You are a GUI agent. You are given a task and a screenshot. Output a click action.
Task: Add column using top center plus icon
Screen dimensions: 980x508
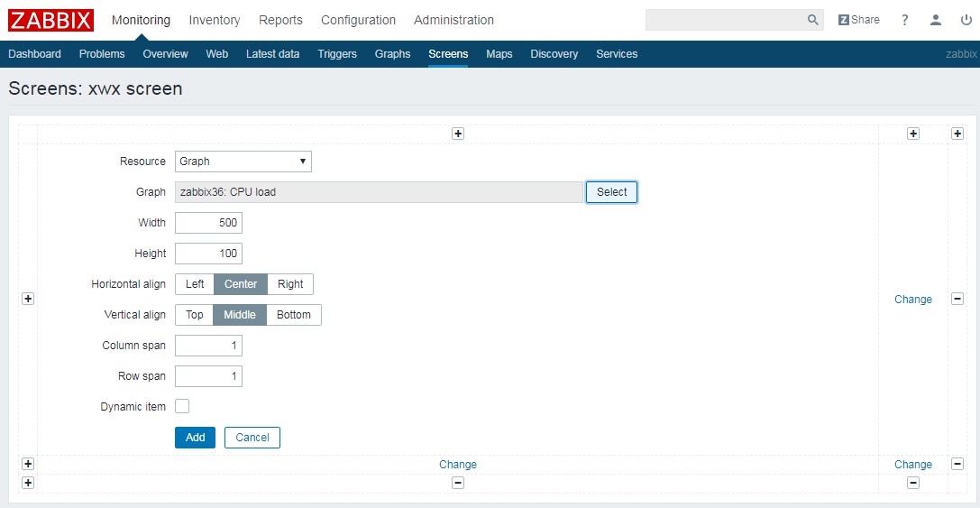pos(458,134)
